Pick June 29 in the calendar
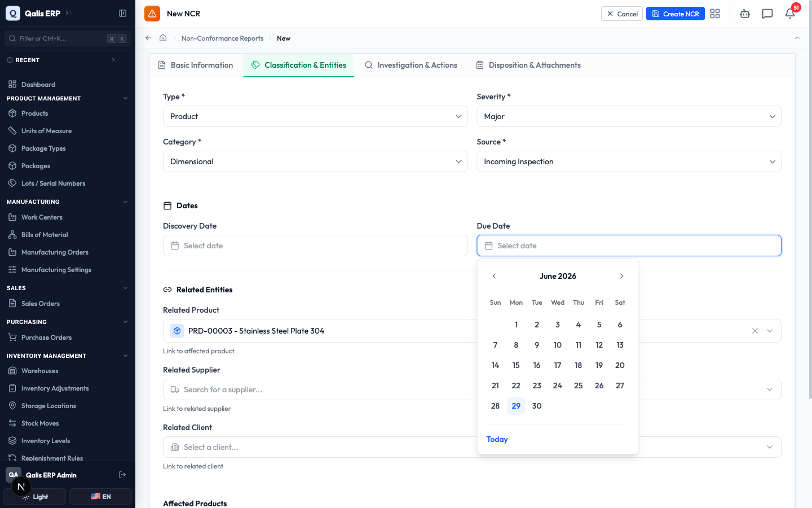Viewport: 812px width, 508px height. click(x=516, y=406)
